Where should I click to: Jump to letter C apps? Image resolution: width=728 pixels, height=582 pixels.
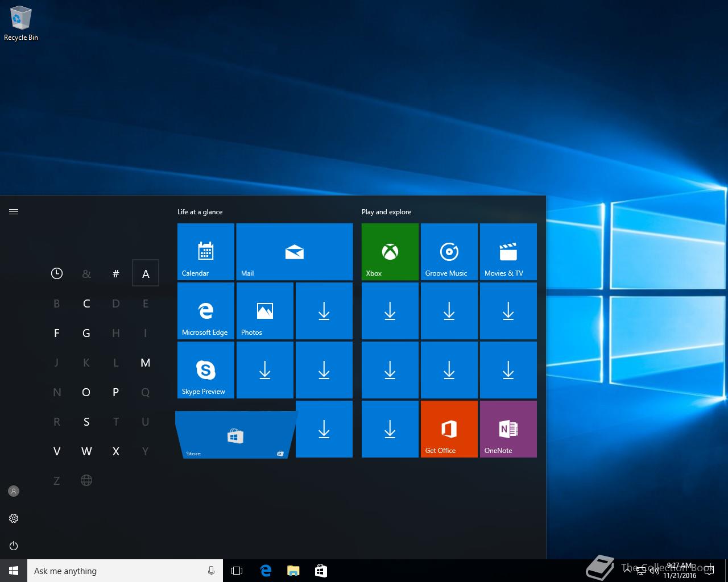pos(86,304)
